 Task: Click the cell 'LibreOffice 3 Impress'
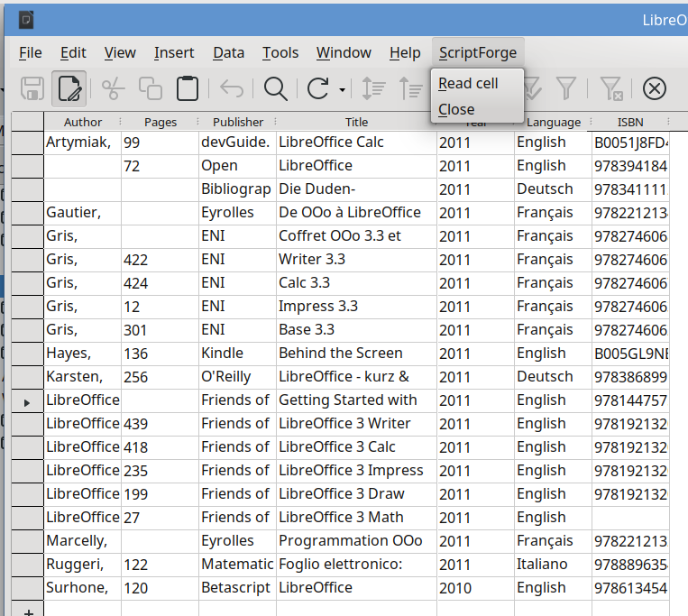pos(356,471)
